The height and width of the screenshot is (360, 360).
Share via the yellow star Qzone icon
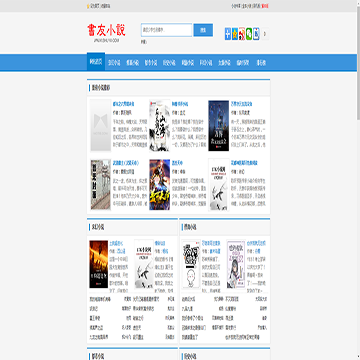pyautogui.click(x=235, y=34)
